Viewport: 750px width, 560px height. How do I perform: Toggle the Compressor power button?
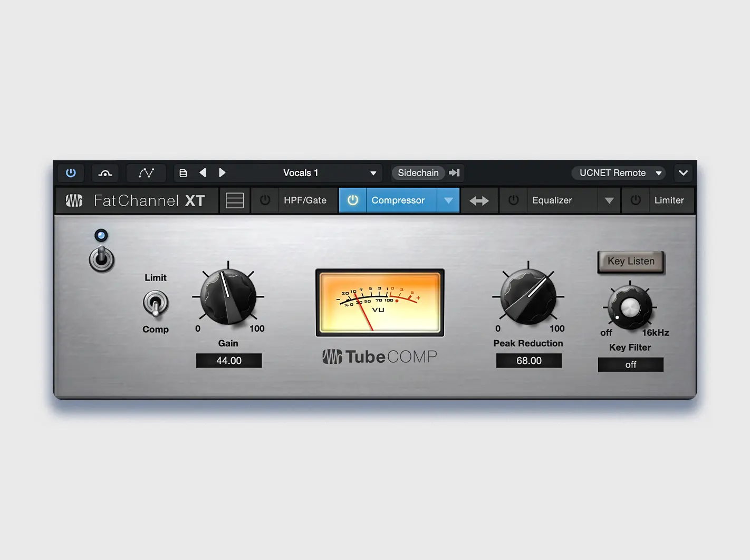coord(353,200)
